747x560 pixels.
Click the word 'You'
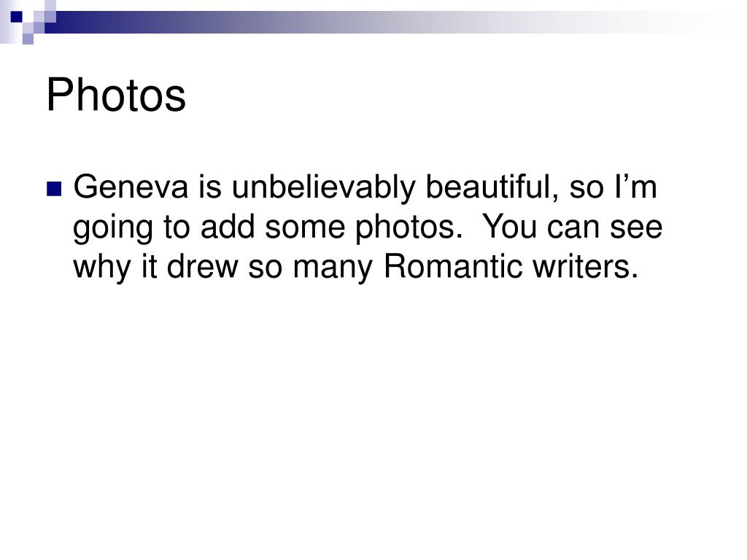pos(510,227)
